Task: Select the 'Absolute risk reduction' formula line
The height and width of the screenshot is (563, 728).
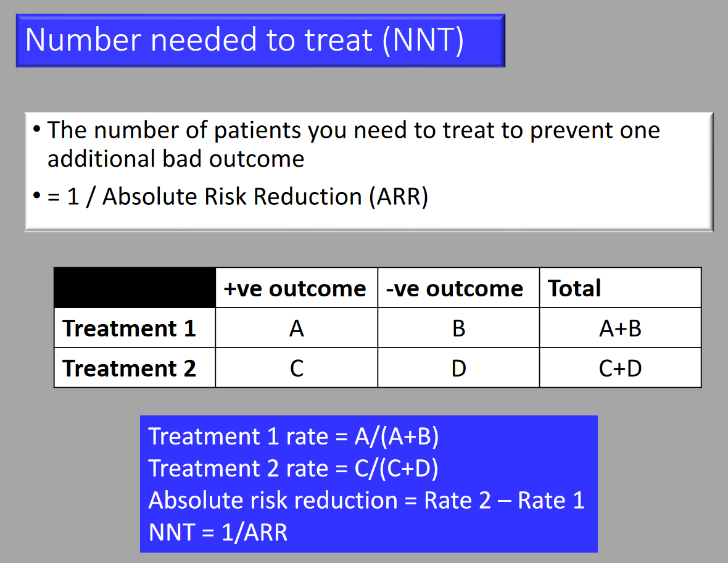Action: (x=366, y=500)
